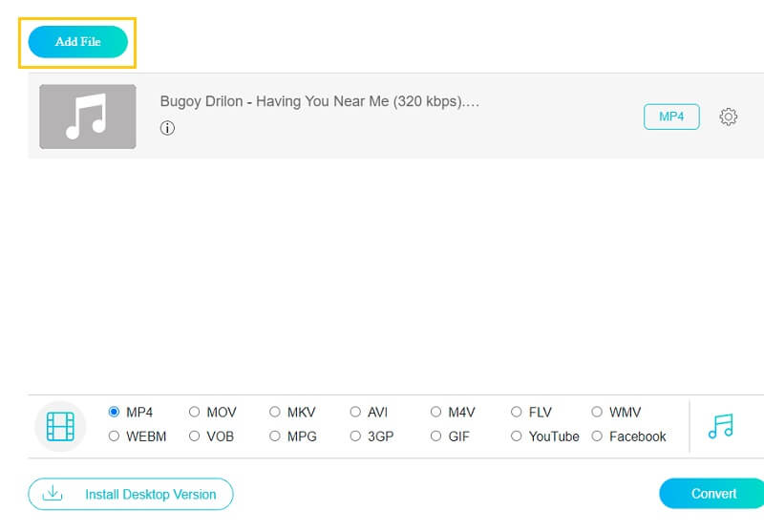Open the gear settings for the file
Screen dimensions: 764x532
tap(728, 117)
